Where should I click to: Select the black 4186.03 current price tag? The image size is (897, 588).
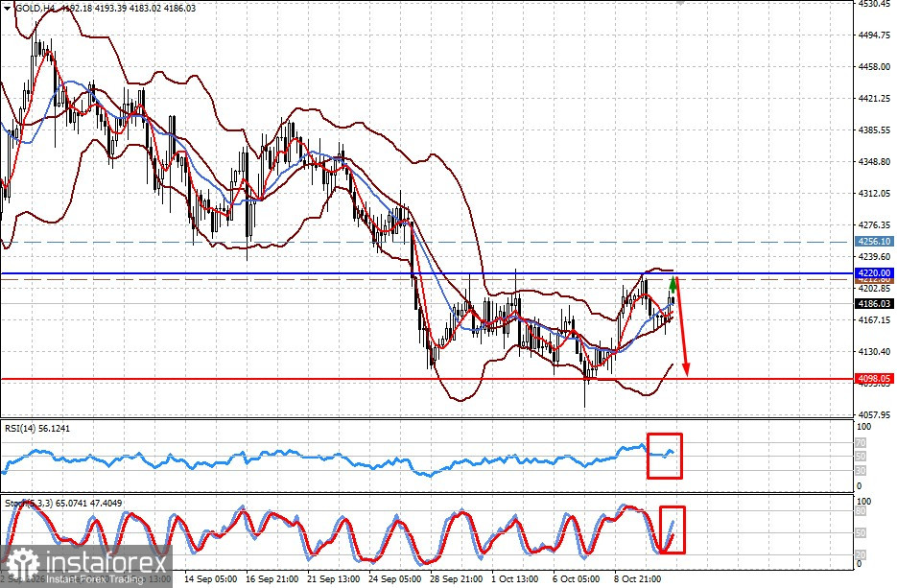click(875, 304)
